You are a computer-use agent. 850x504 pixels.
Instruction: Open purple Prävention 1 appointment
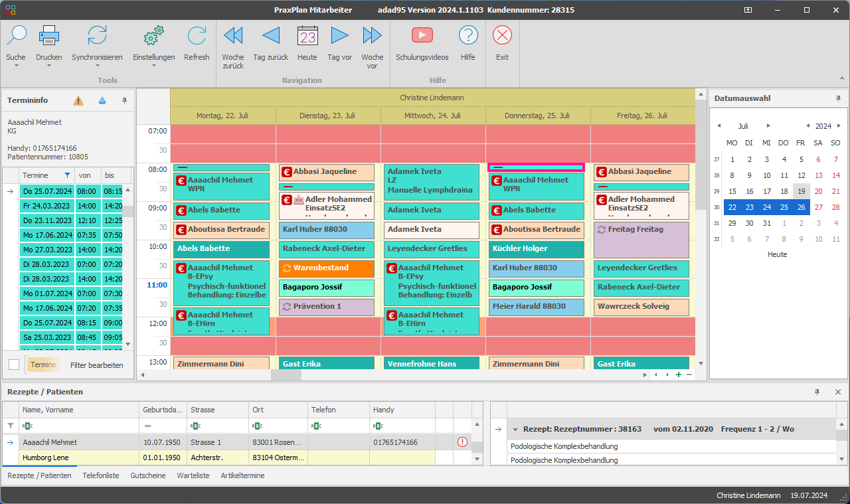point(327,307)
